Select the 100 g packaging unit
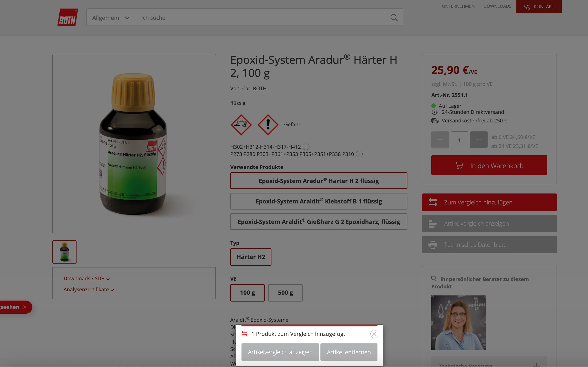Screen dimensions: 588x367 click(247, 293)
